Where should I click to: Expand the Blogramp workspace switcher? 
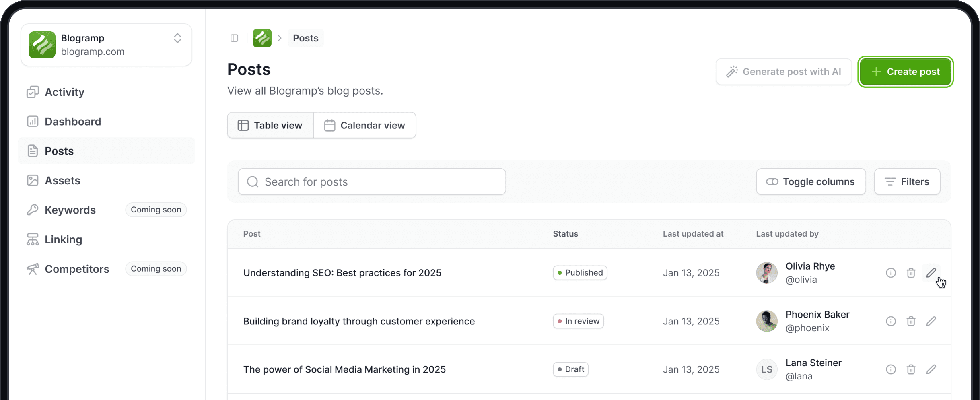coord(177,38)
